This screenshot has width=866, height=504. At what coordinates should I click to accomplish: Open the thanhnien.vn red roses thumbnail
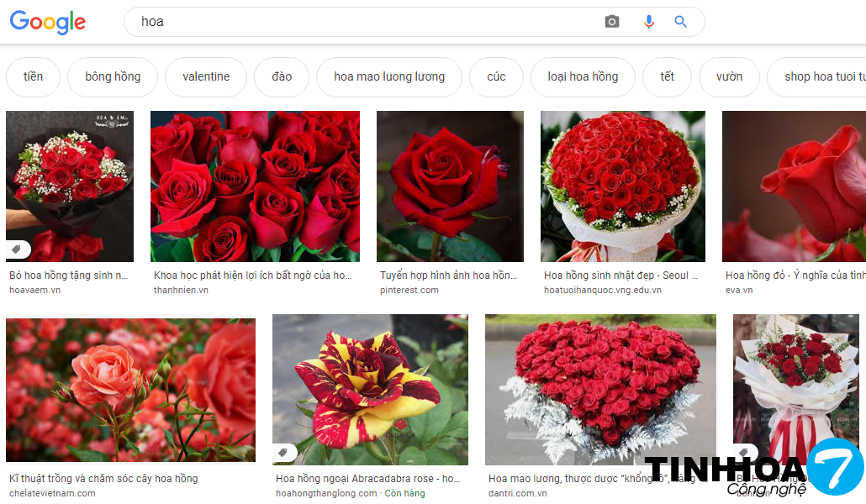(x=255, y=186)
